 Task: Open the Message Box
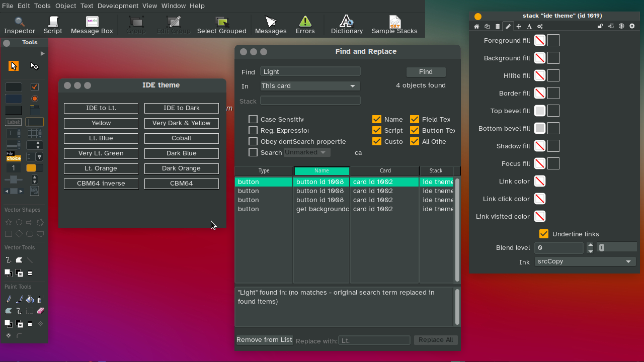92,25
